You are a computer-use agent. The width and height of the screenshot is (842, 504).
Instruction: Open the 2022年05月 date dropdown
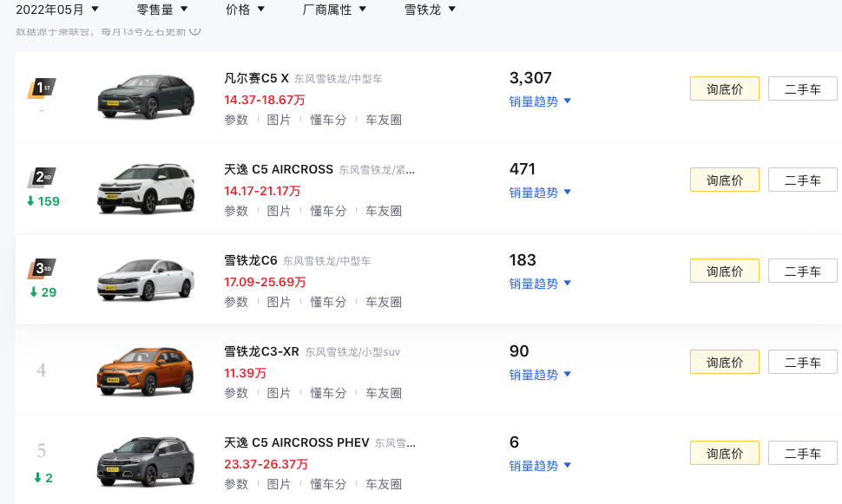pos(57,10)
